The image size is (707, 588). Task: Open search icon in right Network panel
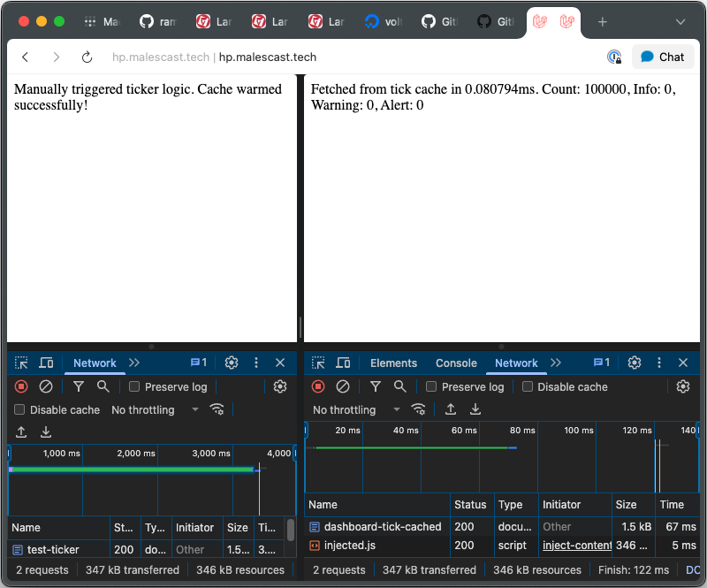(x=400, y=386)
